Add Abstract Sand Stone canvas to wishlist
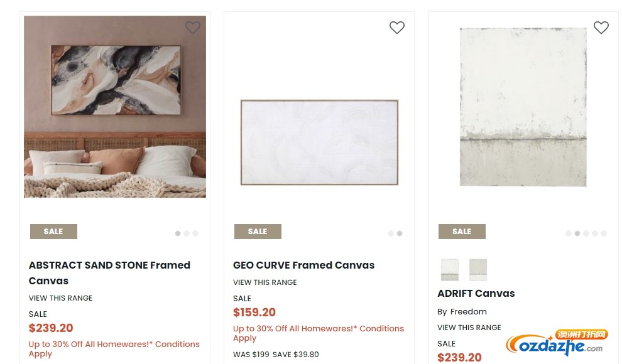 (193, 28)
